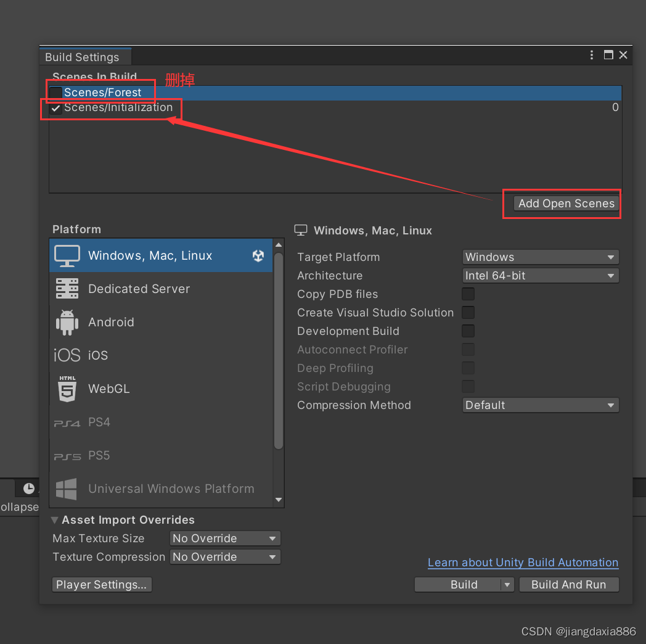Select the PS5 platform icon

67,456
